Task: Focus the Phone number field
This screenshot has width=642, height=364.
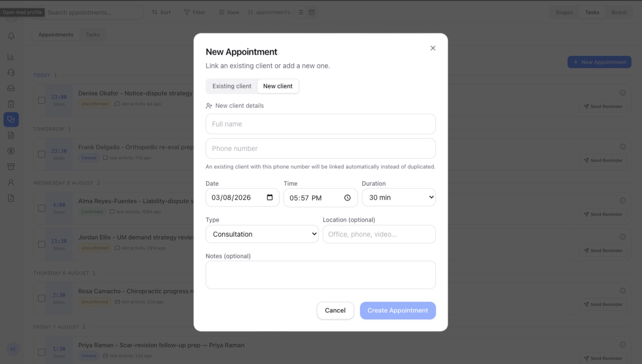Action: pos(320,148)
